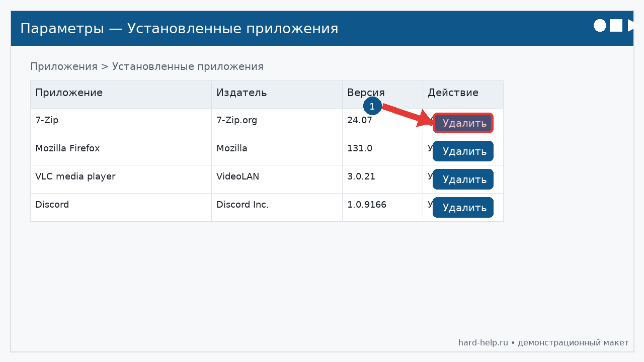Remove Discord using its Удалить button
This screenshot has height=362, width=644.
pyautogui.click(x=463, y=207)
